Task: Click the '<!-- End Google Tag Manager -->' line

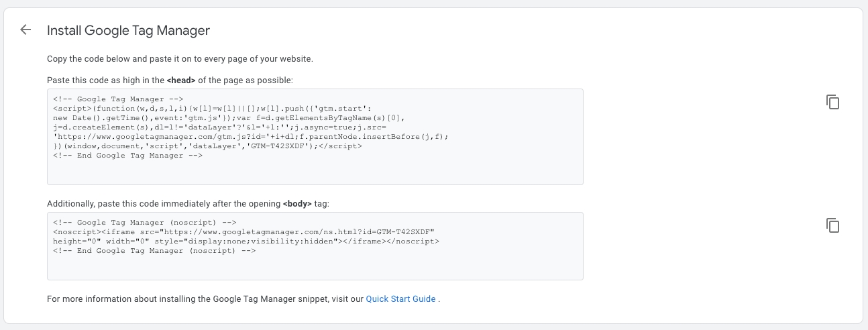Action: click(x=127, y=155)
